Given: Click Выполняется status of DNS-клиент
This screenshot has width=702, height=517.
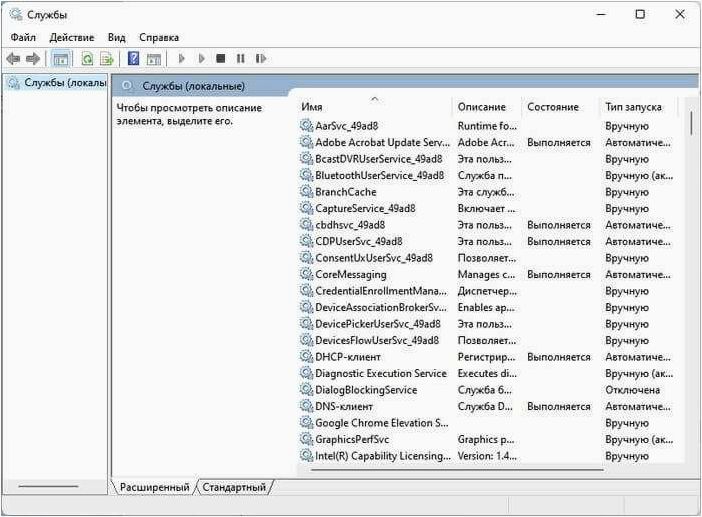Looking at the screenshot, I should 559,406.
